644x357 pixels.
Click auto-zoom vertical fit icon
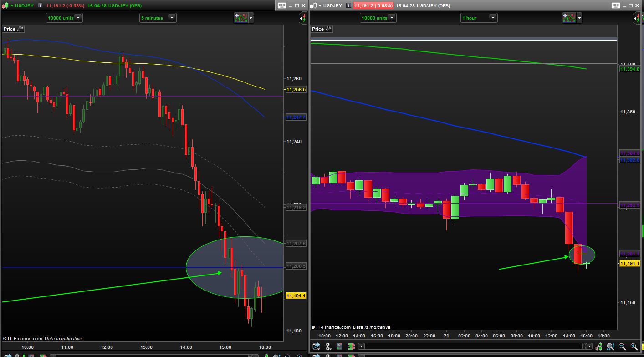click(611, 347)
